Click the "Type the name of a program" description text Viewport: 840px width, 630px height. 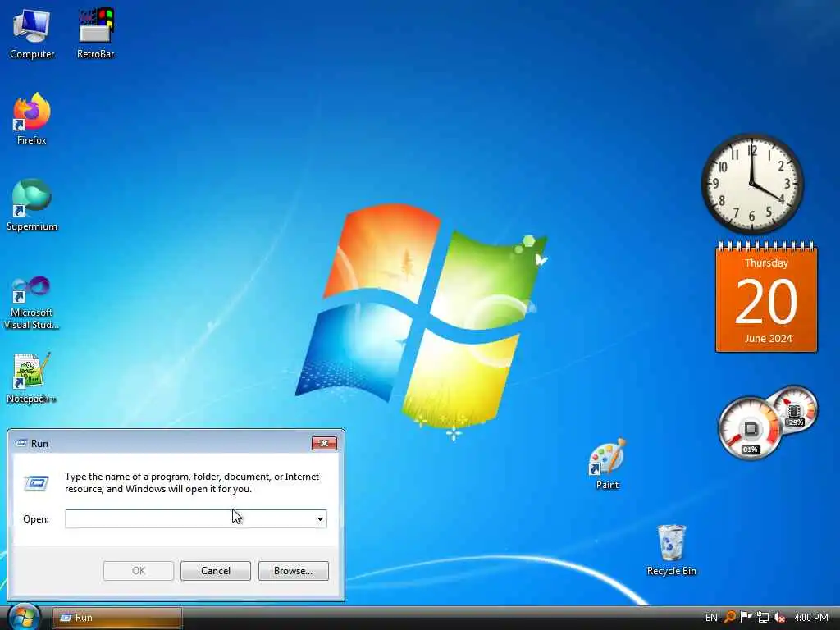[x=192, y=482]
